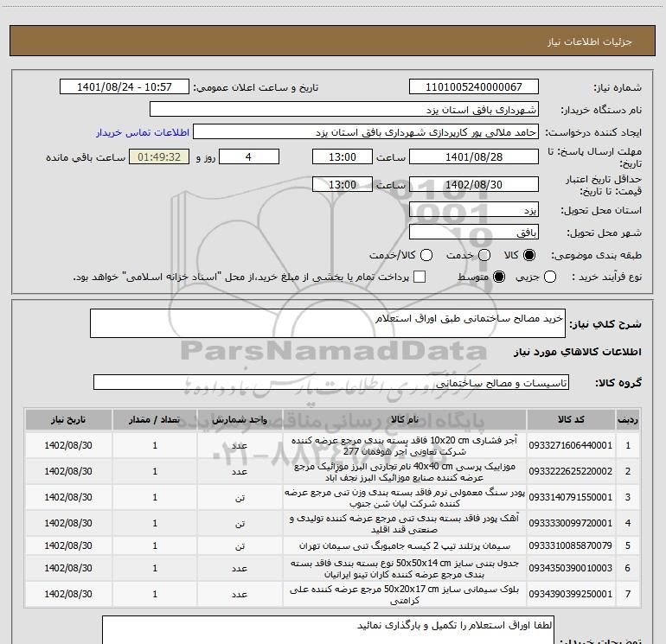Click the general description field خرید مصالح ساختمانی
Screen dimensions: 666x644
pyautogui.click(x=328, y=323)
